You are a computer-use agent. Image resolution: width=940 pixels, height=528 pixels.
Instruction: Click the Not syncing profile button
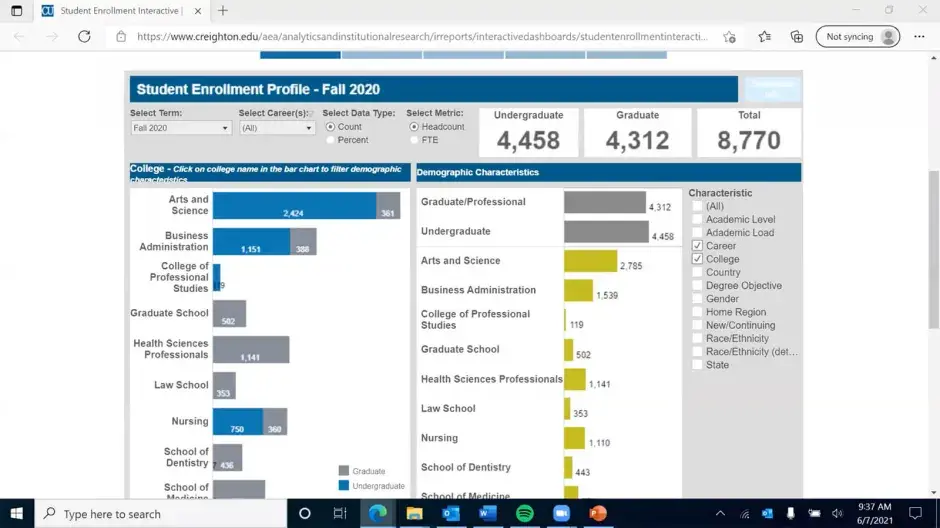pos(857,37)
